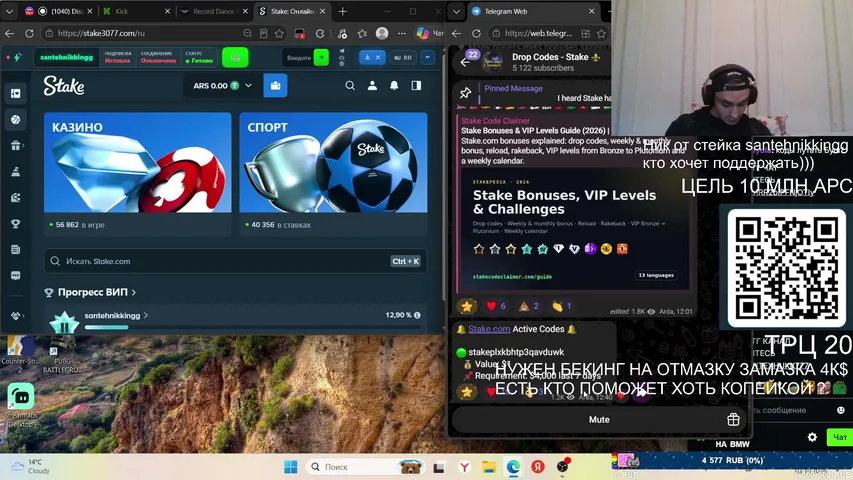
Task: Expand the browser tab list chevron in Stake window
Action: point(9,11)
